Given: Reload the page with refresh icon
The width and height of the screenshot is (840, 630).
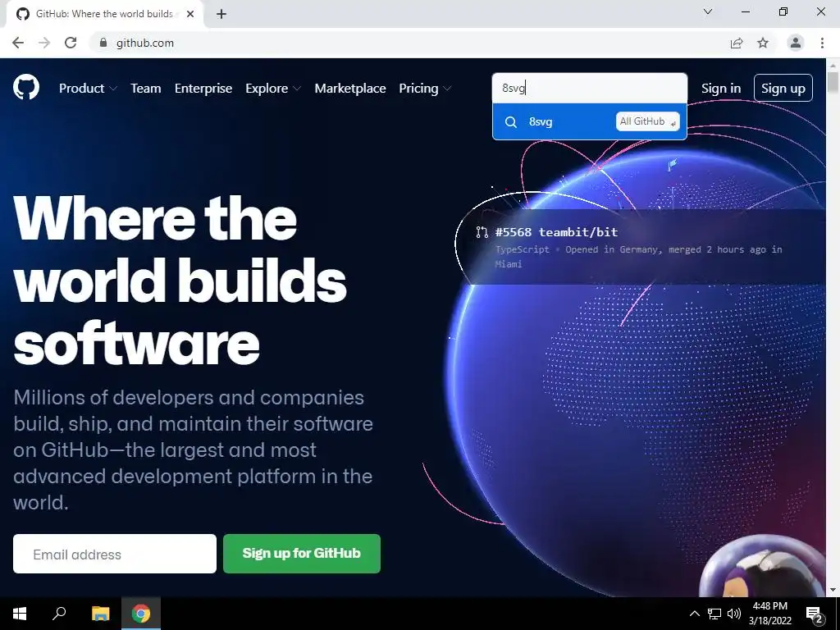Looking at the screenshot, I should point(71,43).
